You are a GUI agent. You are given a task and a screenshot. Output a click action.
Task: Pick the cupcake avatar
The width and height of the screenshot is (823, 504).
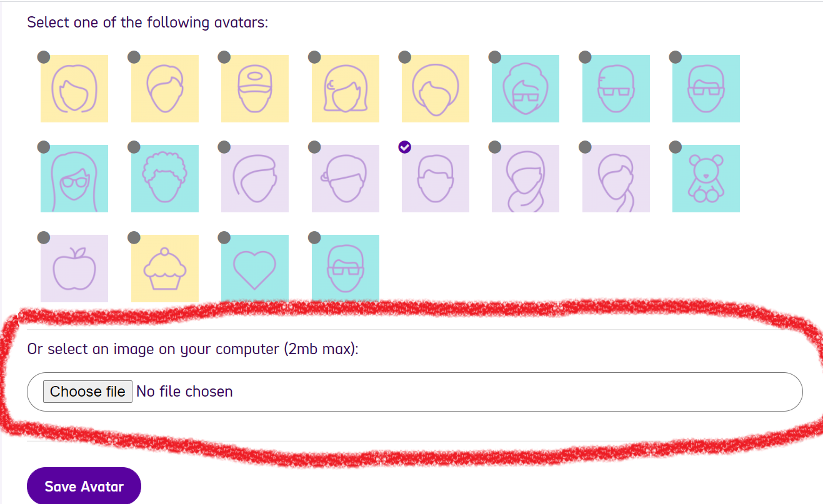pyautogui.click(x=165, y=269)
